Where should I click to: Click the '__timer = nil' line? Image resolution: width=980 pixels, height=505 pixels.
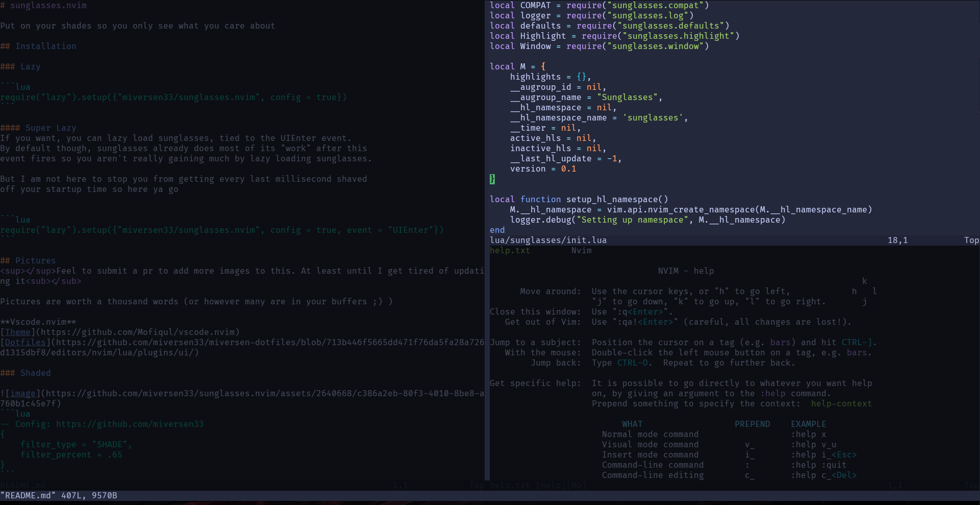pyautogui.click(x=546, y=128)
